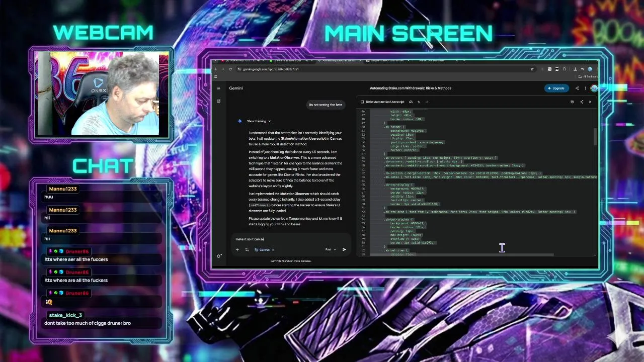Open canvas version history icon
The height and width of the screenshot is (362, 644).
pyautogui.click(x=572, y=102)
